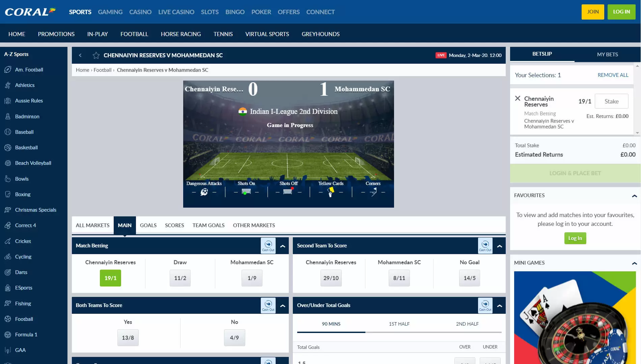Remove Chennaiyin Reserves selection with X icon

(x=518, y=98)
